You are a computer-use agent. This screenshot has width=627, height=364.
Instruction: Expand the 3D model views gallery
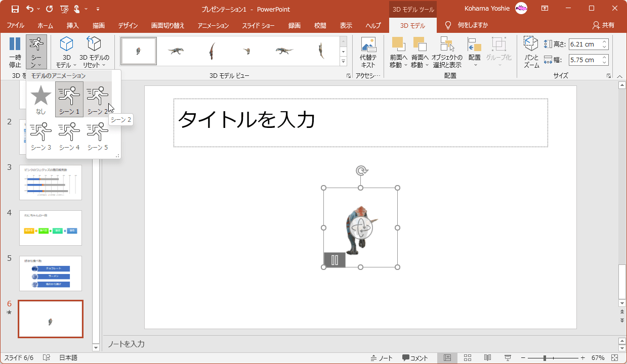point(344,62)
